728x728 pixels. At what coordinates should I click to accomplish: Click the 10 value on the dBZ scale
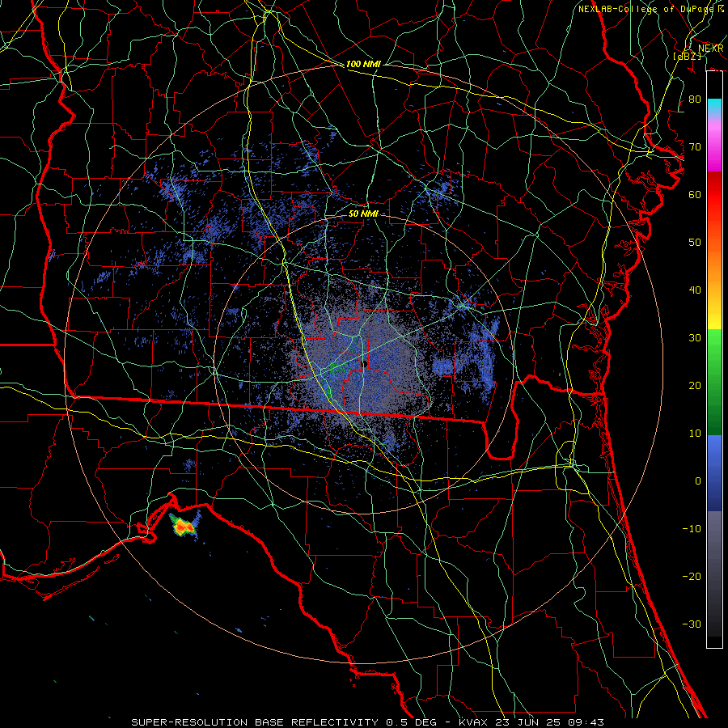pyautogui.click(x=695, y=434)
